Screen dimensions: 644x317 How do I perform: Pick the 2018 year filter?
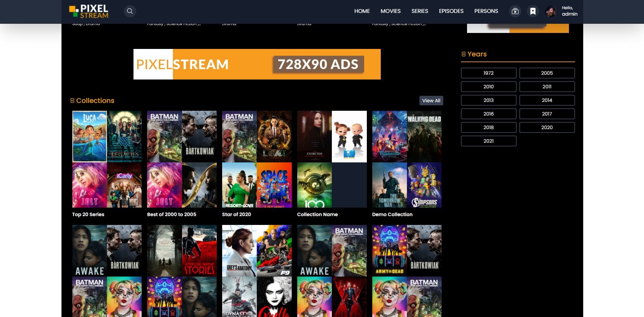tap(488, 127)
